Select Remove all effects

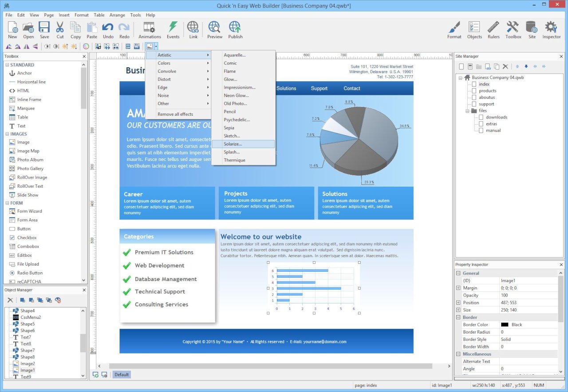tap(178, 114)
